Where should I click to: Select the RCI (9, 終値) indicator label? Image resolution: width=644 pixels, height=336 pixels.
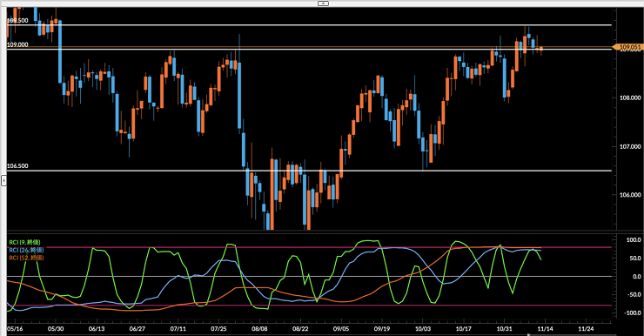tap(24, 242)
